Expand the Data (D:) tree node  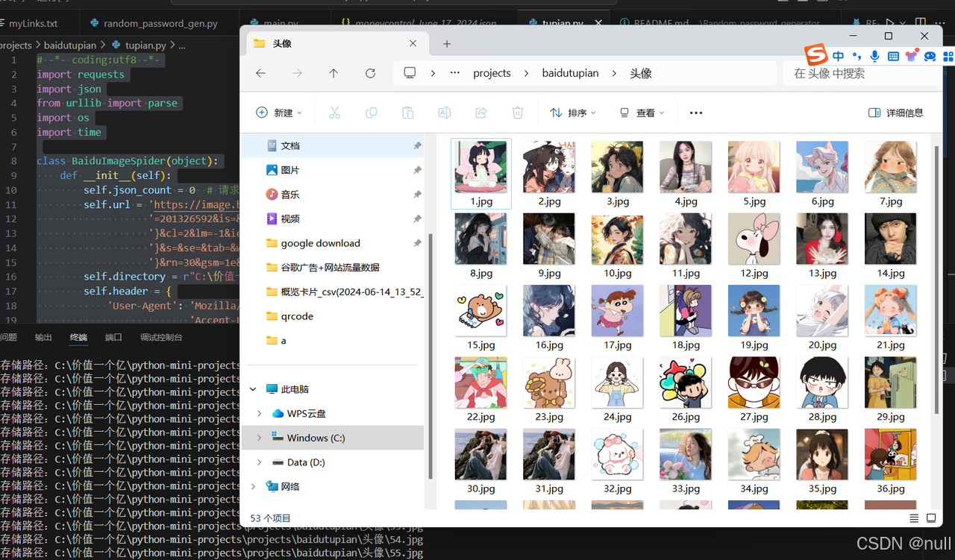pos(259,462)
